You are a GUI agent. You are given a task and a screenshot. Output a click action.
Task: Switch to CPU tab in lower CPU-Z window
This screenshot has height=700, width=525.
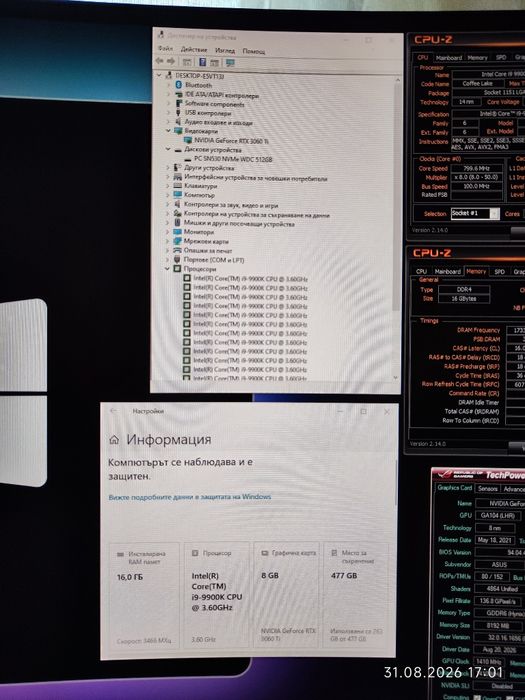[x=421, y=271]
